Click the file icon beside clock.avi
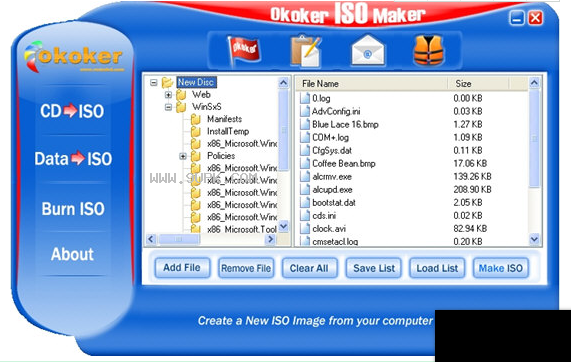 tap(305, 229)
